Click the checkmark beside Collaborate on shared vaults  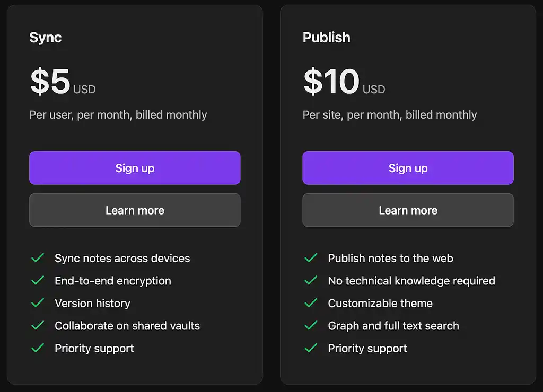(38, 326)
